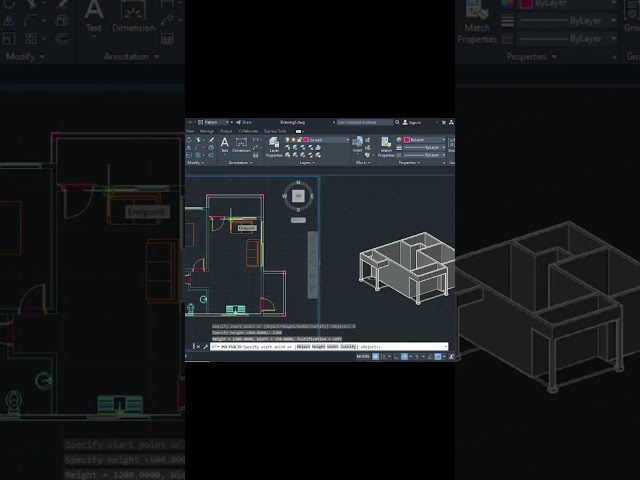Screen dimensions: 640x480
Task: Open Layer Properties manager
Action: [274, 147]
